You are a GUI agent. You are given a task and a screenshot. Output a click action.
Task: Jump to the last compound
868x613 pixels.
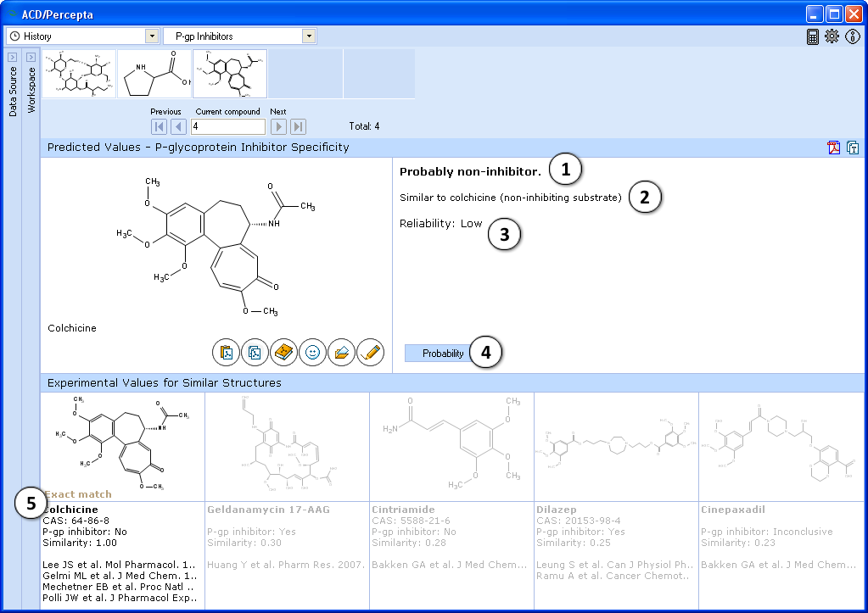299,126
